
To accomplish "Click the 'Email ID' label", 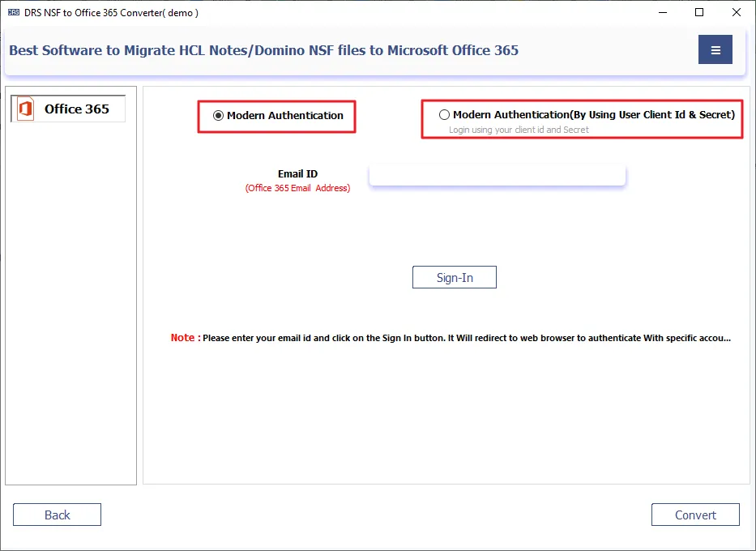I will pos(297,173).
